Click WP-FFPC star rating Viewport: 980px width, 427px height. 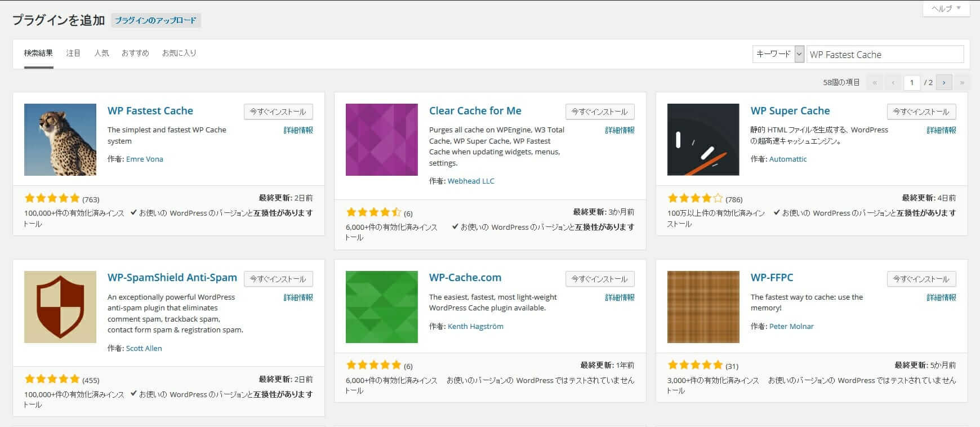tap(696, 365)
